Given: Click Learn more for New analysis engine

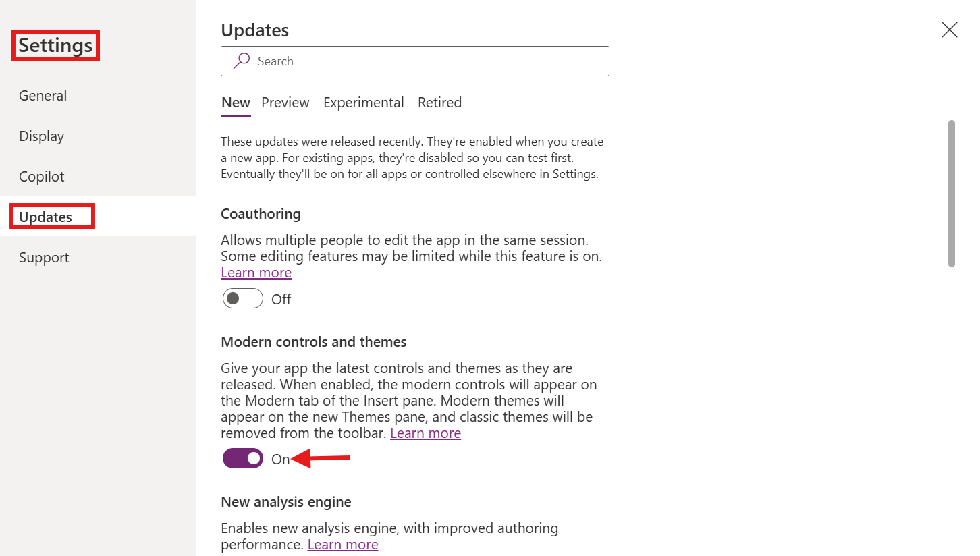Looking at the screenshot, I should tap(342, 544).
